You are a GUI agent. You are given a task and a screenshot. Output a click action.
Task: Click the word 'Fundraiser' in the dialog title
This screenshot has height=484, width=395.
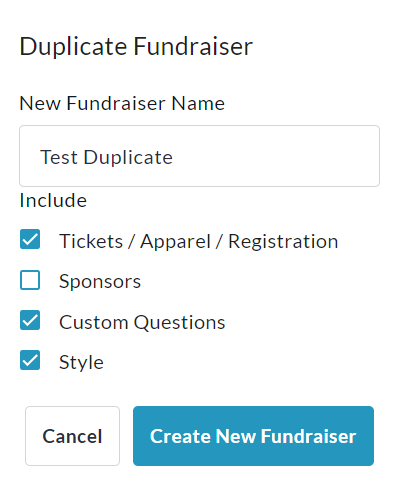pos(193,46)
